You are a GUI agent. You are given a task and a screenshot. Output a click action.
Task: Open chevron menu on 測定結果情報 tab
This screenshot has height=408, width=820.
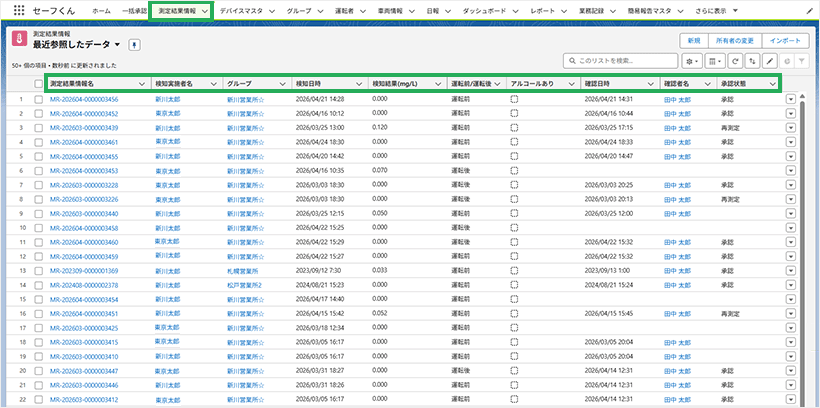click(x=206, y=10)
